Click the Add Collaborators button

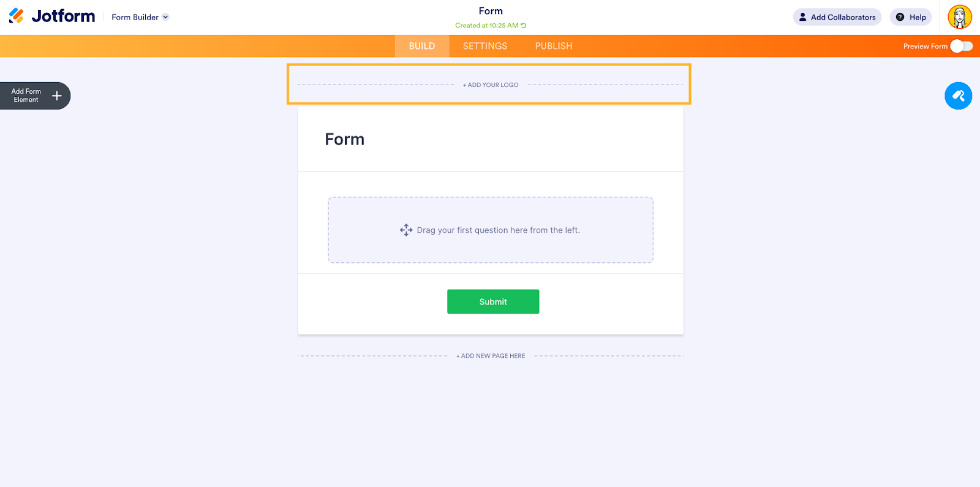point(837,17)
